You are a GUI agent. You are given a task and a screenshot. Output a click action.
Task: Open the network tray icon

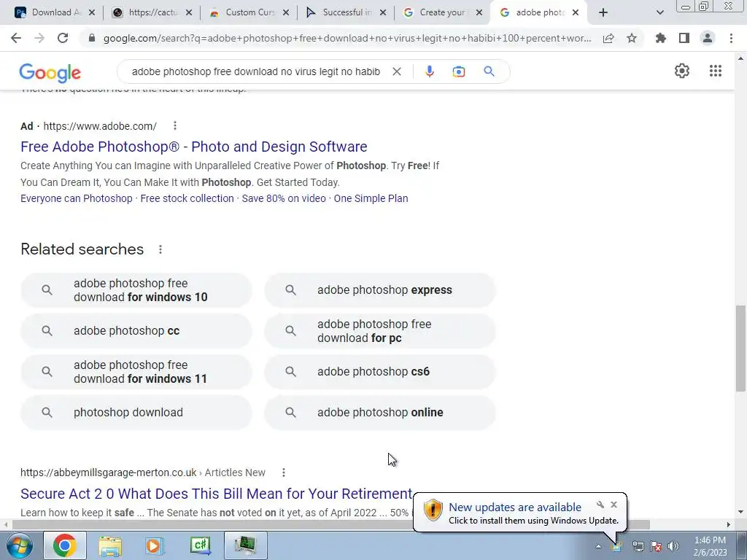point(638,546)
